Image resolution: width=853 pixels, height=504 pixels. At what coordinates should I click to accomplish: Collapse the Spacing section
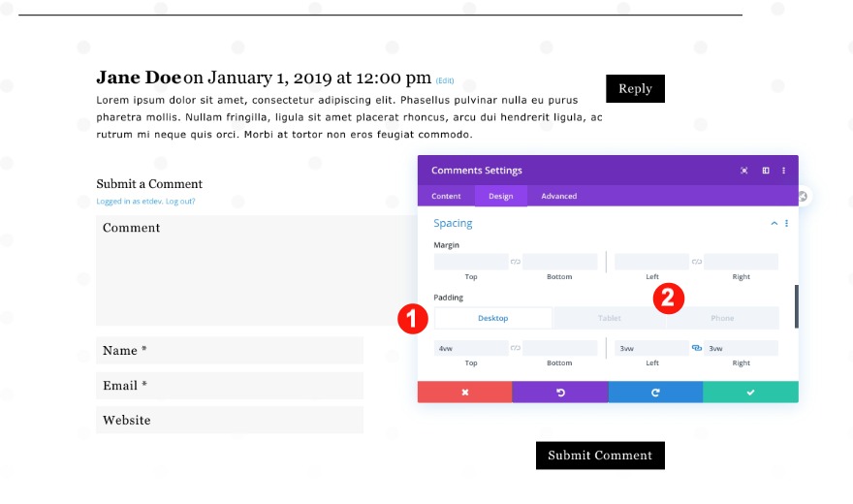(774, 223)
